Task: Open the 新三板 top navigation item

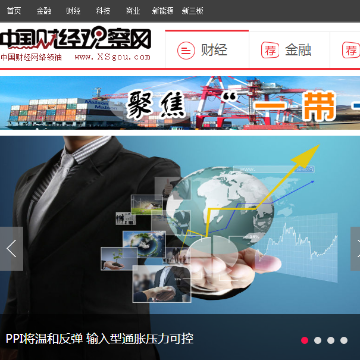Action: [192, 11]
